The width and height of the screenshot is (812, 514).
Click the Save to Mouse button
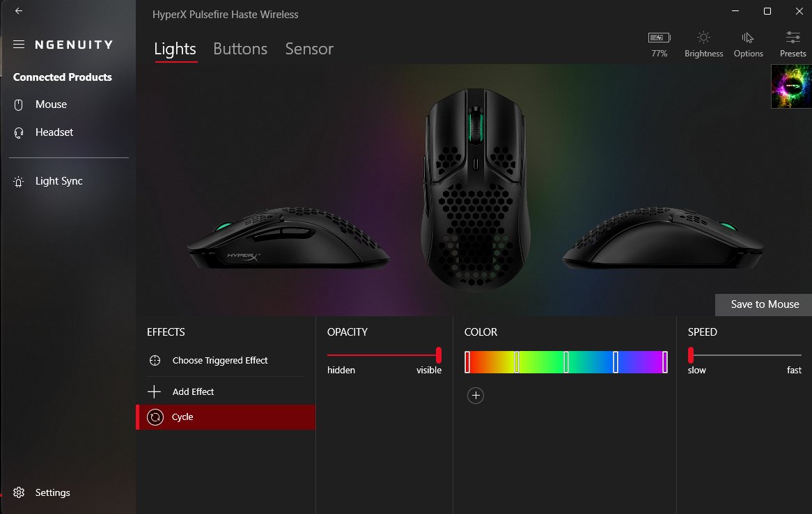pos(763,304)
